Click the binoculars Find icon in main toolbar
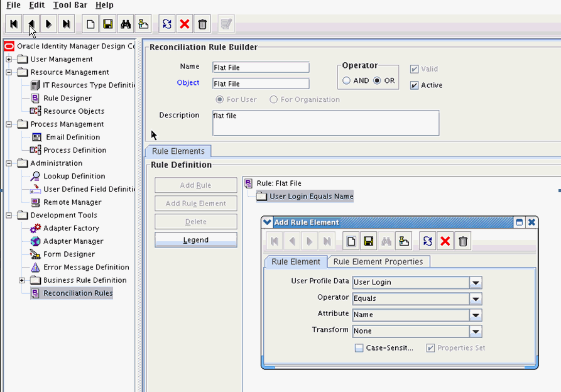The width and height of the screenshot is (561, 392). (125, 24)
